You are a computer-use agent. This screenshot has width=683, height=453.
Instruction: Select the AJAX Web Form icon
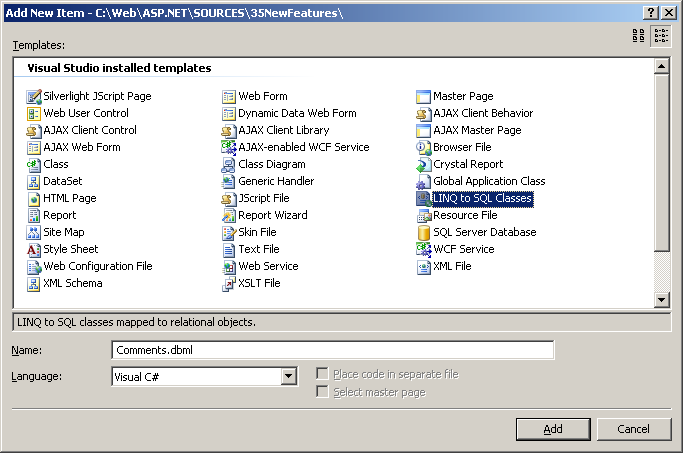pyautogui.click(x=34, y=147)
